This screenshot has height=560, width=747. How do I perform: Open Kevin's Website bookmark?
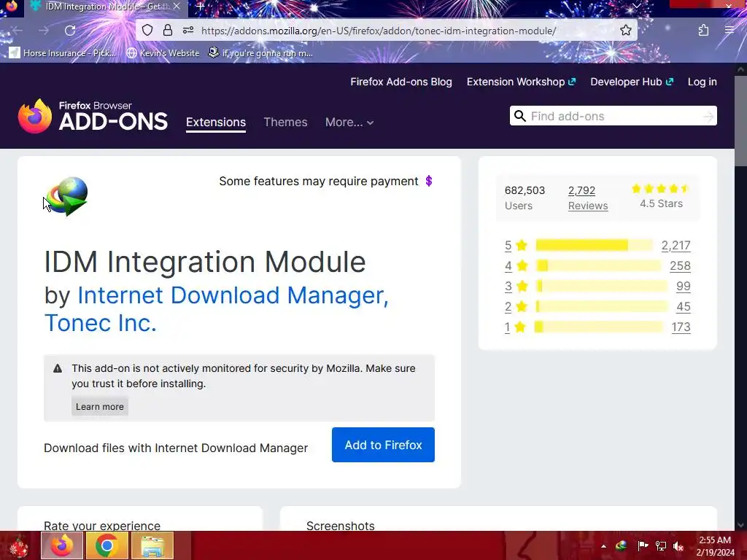tap(163, 52)
